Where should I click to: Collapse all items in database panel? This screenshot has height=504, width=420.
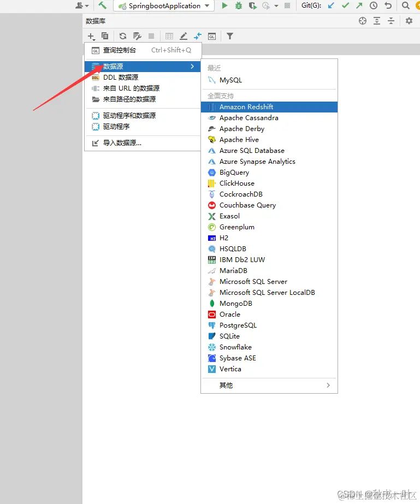391,21
